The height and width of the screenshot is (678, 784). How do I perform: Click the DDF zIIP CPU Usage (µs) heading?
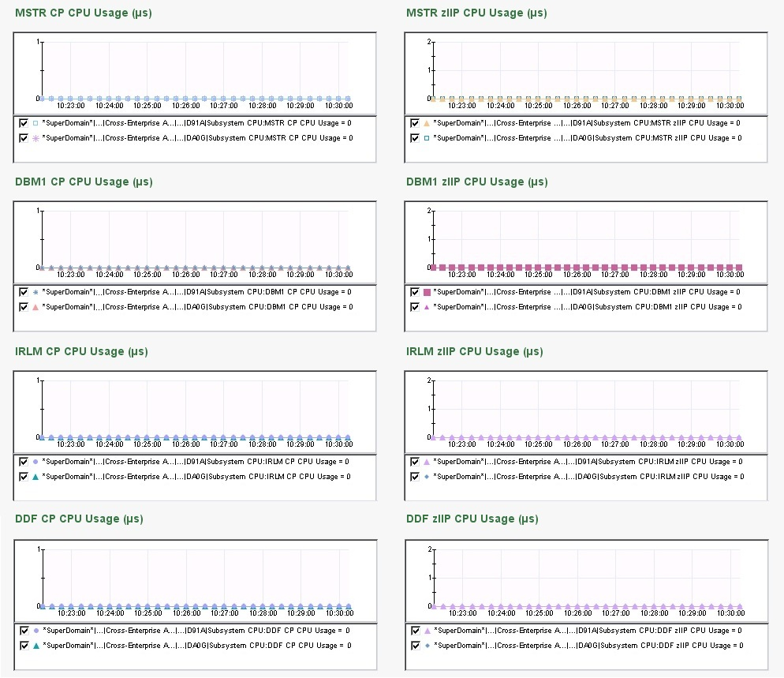472,519
